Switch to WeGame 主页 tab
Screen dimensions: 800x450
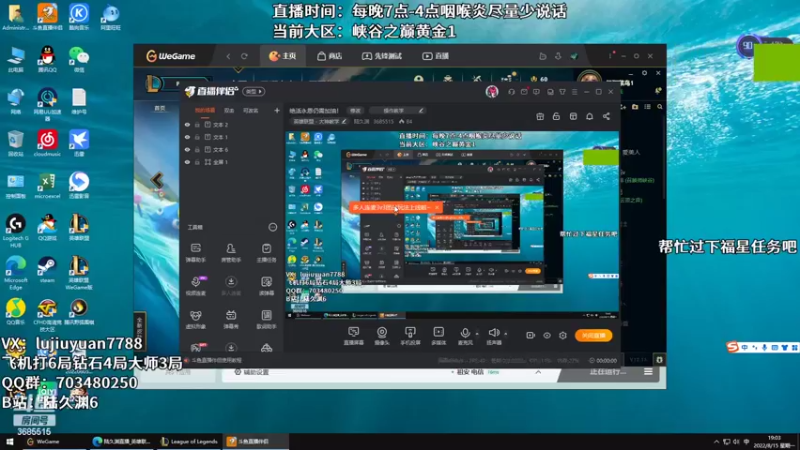(x=282, y=56)
